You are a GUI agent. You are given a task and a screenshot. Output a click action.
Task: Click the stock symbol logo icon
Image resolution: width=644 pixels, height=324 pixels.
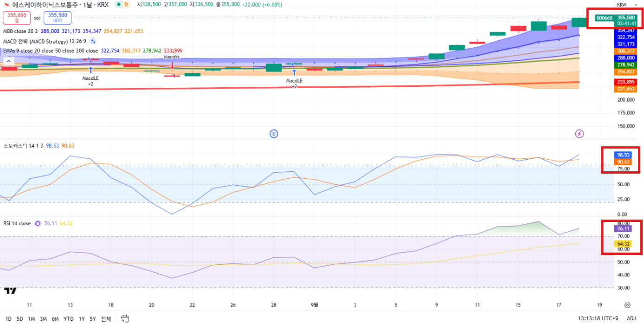point(6,4)
